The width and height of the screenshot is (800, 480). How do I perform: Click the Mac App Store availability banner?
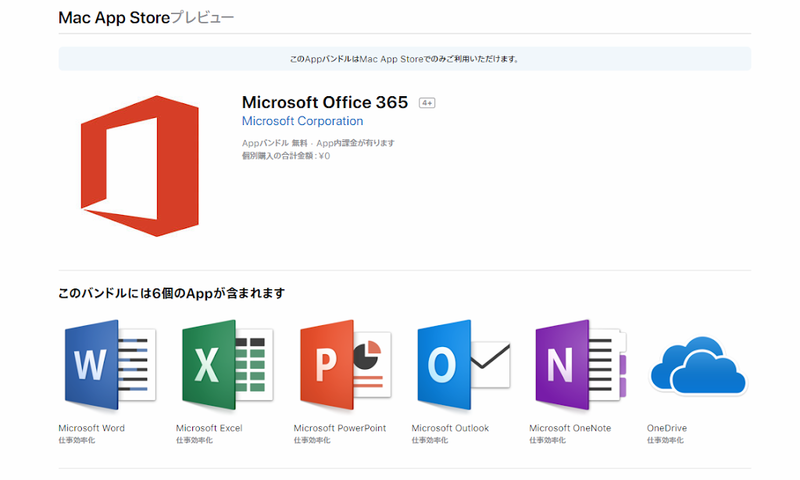point(405,59)
